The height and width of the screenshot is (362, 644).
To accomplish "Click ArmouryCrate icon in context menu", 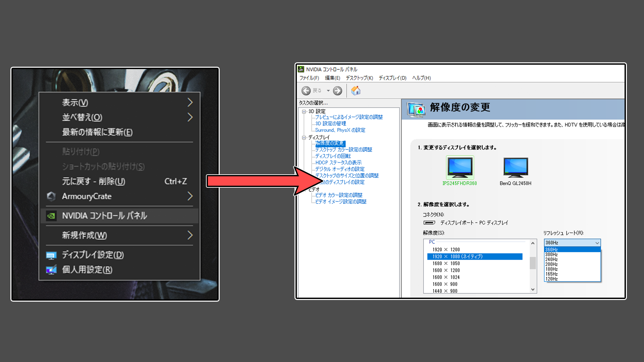I will click(x=51, y=196).
